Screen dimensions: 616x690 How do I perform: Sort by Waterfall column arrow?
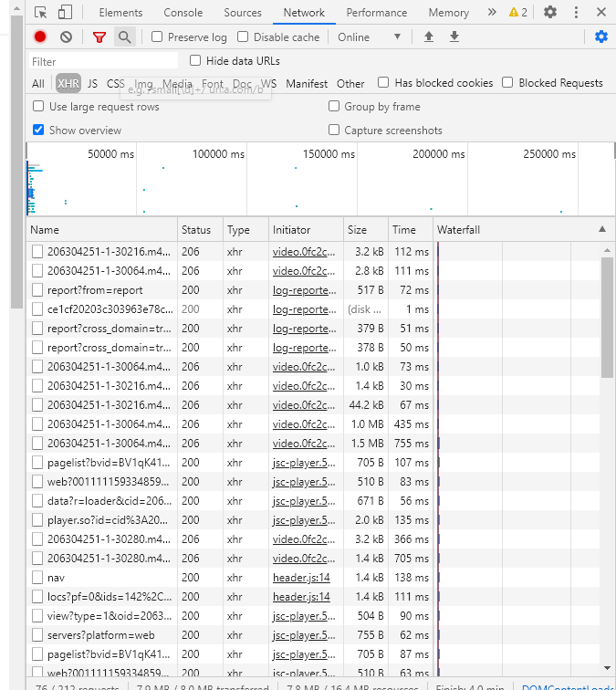click(x=602, y=229)
